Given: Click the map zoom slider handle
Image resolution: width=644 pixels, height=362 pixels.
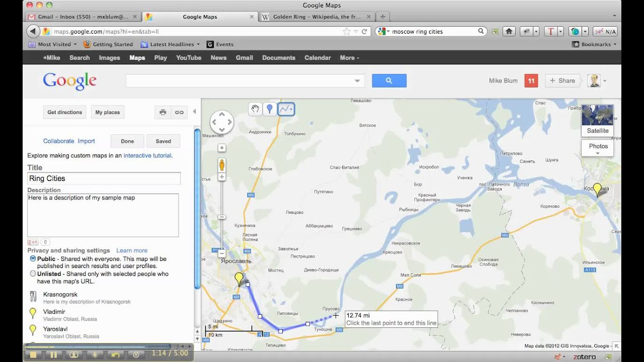Looking at the screenshot, I should coord(222,217).
